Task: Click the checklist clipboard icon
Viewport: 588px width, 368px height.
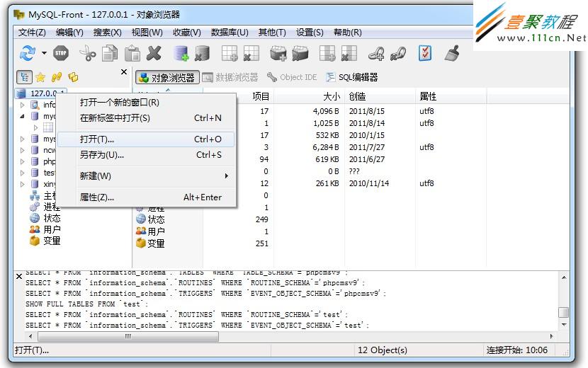Action: click(425, 53)
